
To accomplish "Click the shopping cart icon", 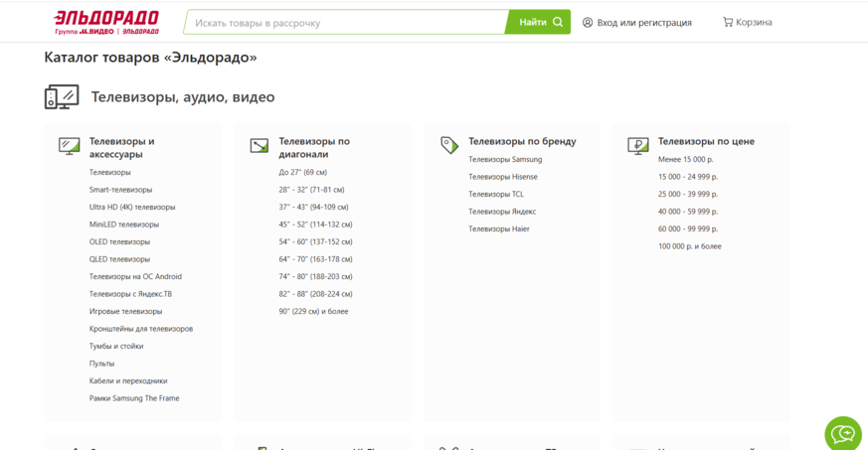I will [x=728, y=22].
